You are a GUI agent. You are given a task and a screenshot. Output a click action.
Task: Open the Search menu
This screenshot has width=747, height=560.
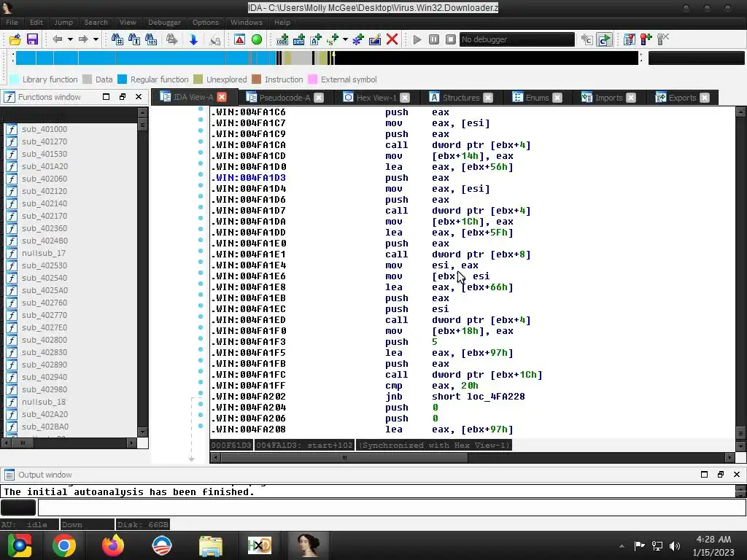(x=96, y=23)
